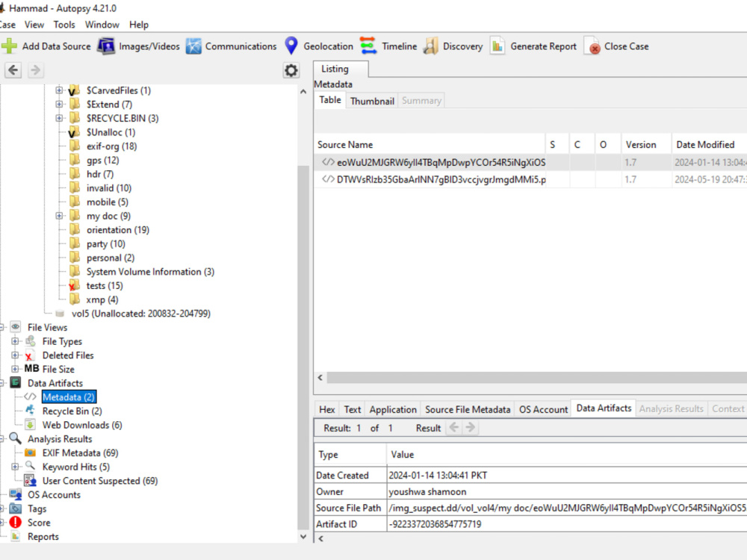
Task: Select the File Views eye icon
Action: (x=16, y=327)
